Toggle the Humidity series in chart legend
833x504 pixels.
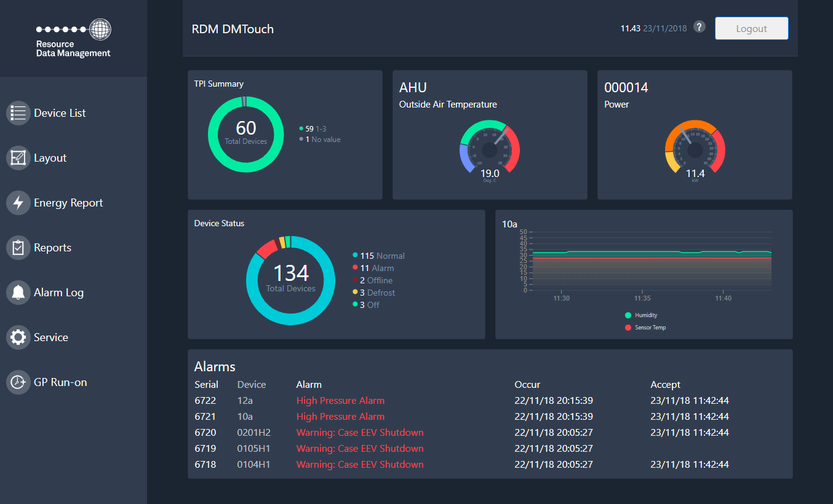point(645,315)
